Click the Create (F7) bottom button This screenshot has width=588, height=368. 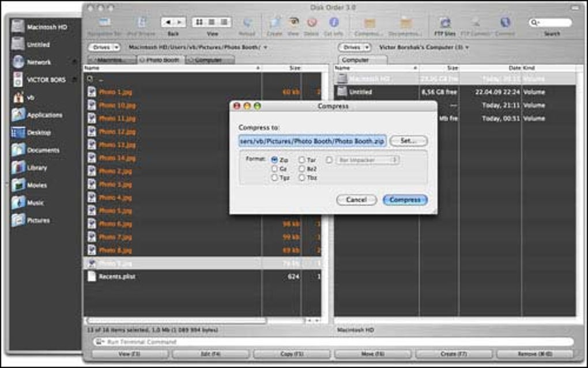pos(454,354)
